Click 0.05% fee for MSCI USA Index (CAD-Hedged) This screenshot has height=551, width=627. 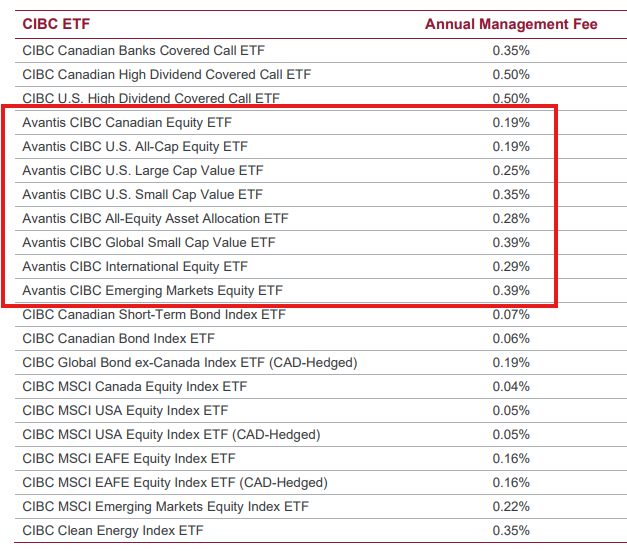click(511, 435)
